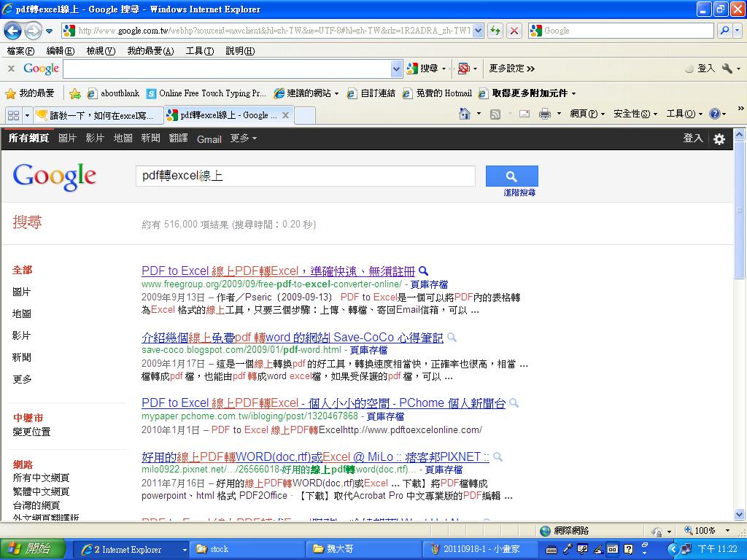
Task: Print the page with printer icon
Action: pyautogui.click(x=544, y=114)
